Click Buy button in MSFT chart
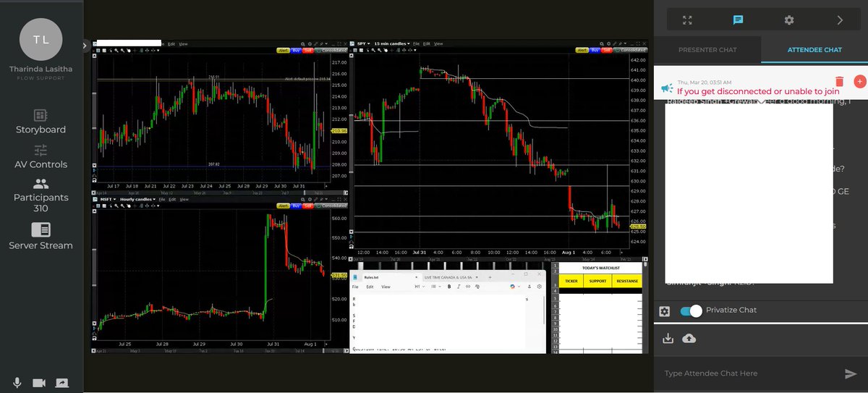Screen dimensions: 868x393 (x=296, y=206)
